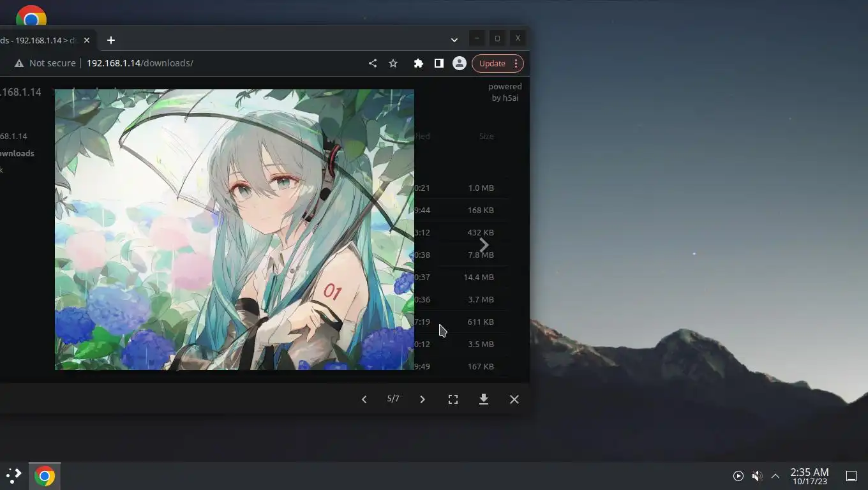868x490 pixels.
Task: Close the image preview overlay
Action: tap(514, 399)
